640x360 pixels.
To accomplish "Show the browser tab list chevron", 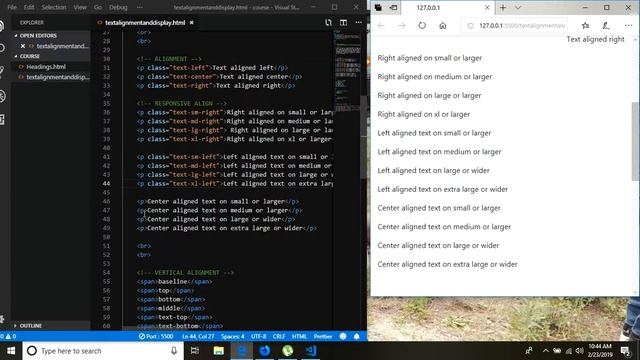I will click(518, 7).
